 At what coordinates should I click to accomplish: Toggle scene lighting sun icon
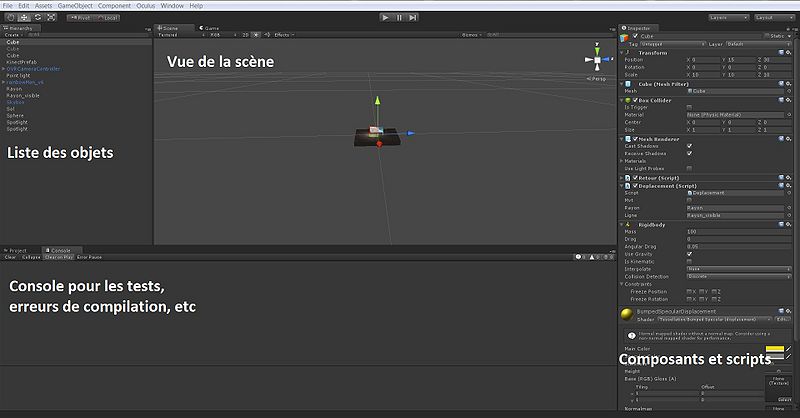pyautogui.click(x=258, y=34)
